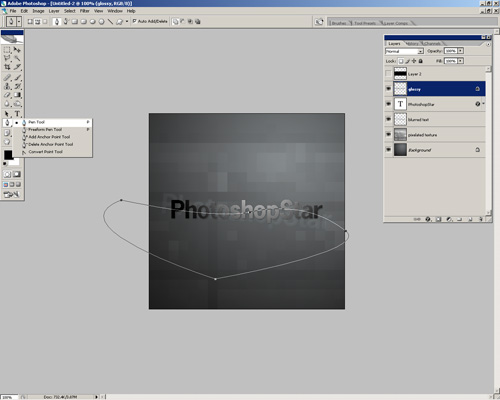500x400 pixels.
Task: Click the Paths mode icon in options bar
Action: tap(37, 22)
